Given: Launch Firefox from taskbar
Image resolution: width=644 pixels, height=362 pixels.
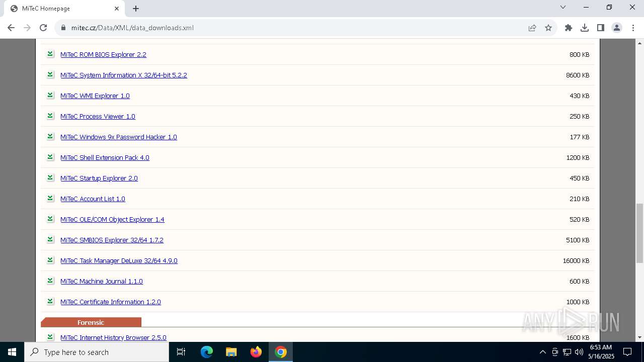Looking at the screenshot, I should coord(256,352).
